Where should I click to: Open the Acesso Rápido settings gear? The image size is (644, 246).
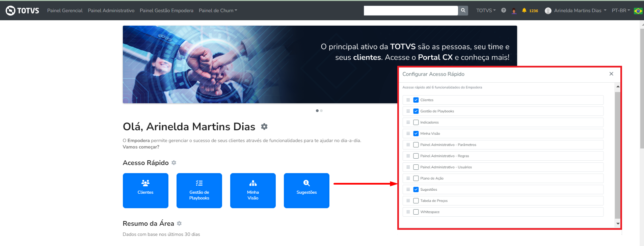(x=174, y=163)
